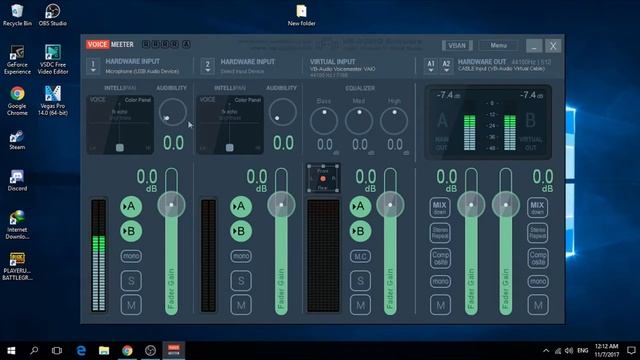Screen dimensions: 640x360
Task: Enable mono on bus B output
Action: tap(538, 281)
